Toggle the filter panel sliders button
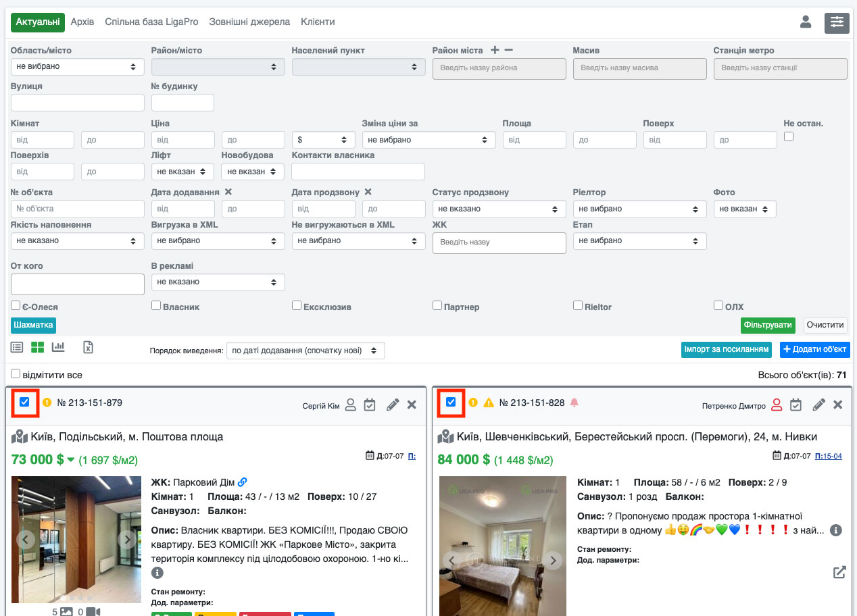857x616 pixels. [837, 22]
